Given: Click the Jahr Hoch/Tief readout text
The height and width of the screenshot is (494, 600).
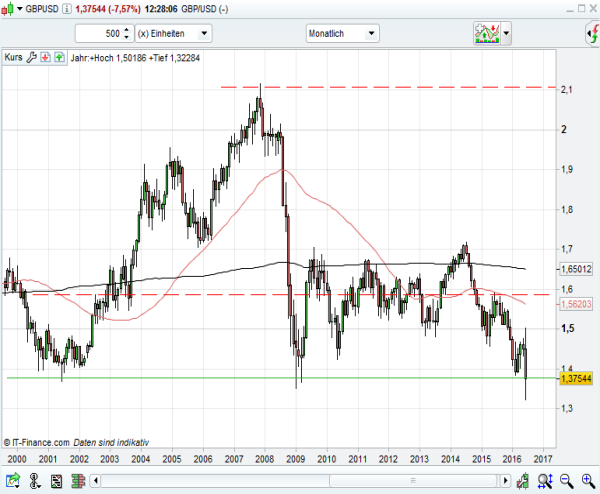Looking at the screenshot, I should [x=135, y=58].
